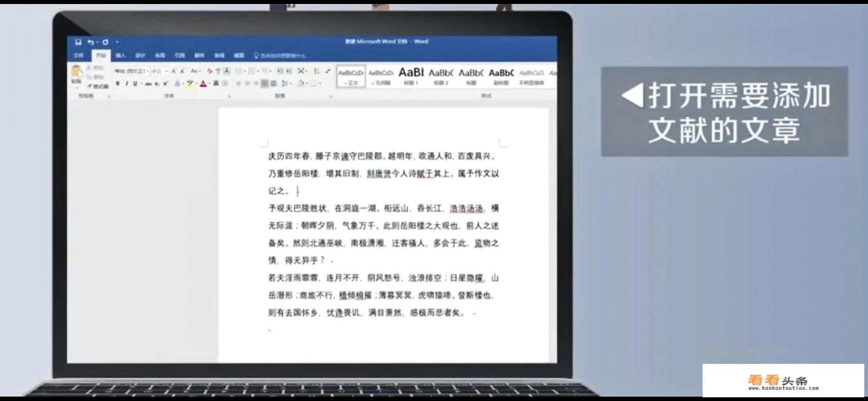The image size is (868, 401).
Task: Click Align Right icon
Action: (256, 84)
